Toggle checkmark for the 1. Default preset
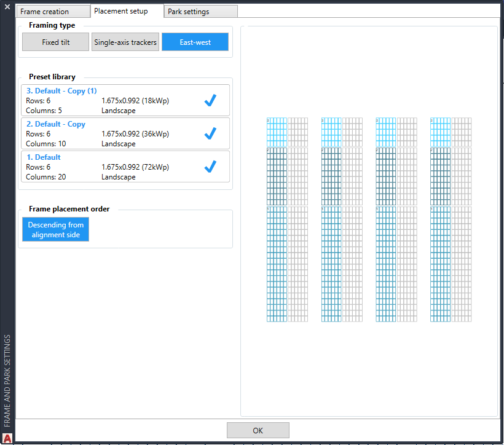504x445 pixels. tap(210, 167)
